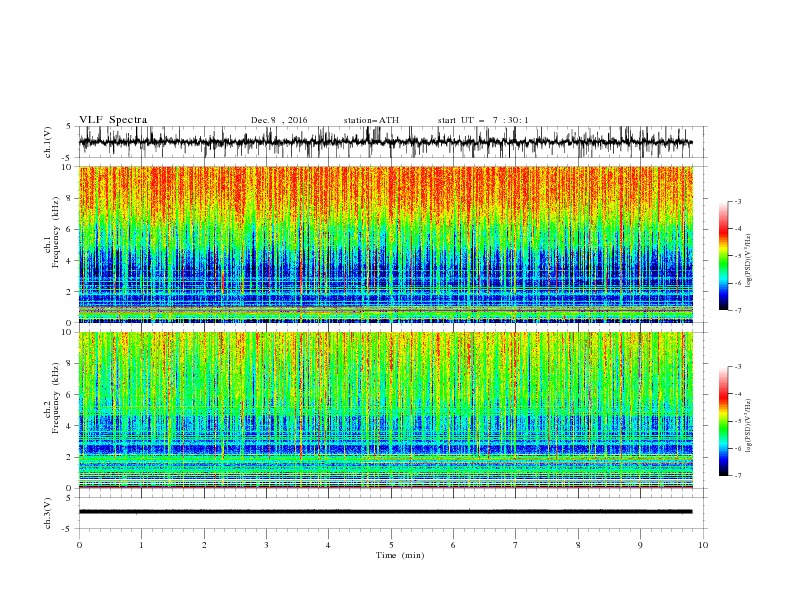Screen dimensions: 792x612
Task: Click the "-7" tick on ch.2 colorbar
Action: click(737, 475)
